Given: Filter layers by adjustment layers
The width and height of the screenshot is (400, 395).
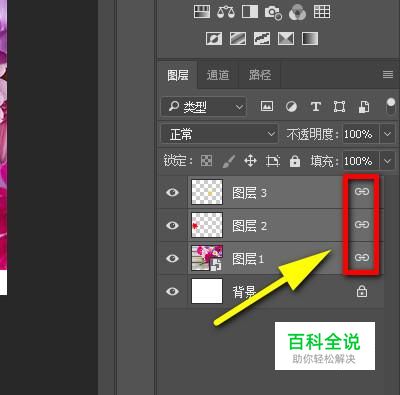Looking at the screenshot, I should click(x=291, y=107).
